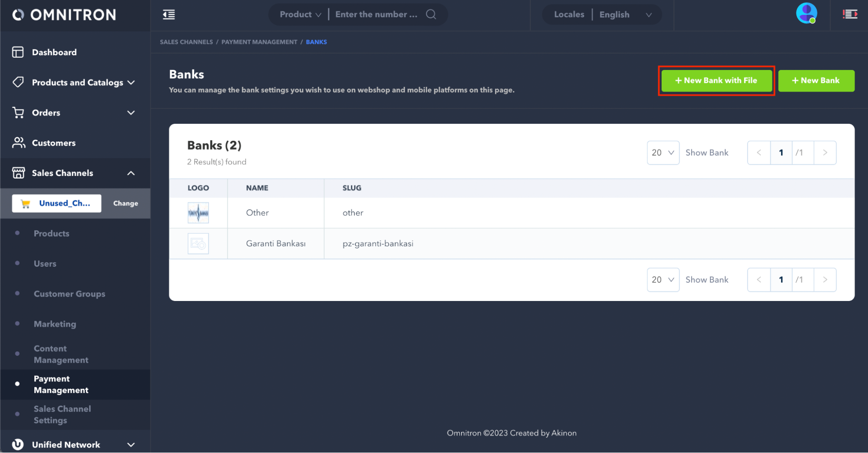Click the New Bank with File button
This screenshot has width=868, height=453.
point(716,81)
